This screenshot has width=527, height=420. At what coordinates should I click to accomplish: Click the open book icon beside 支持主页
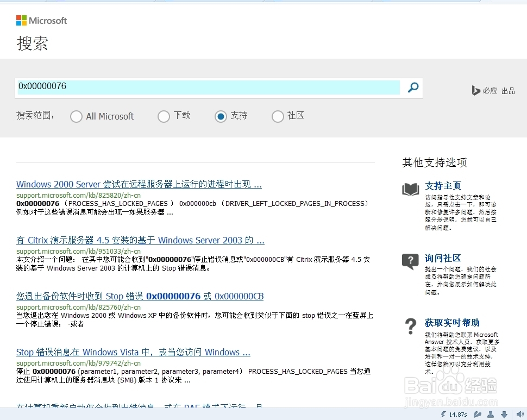click(410, 189)
